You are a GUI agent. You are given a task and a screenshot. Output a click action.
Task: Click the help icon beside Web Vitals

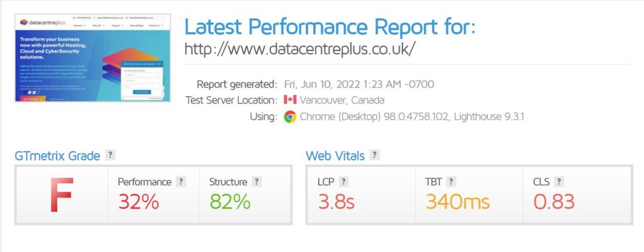375,155
